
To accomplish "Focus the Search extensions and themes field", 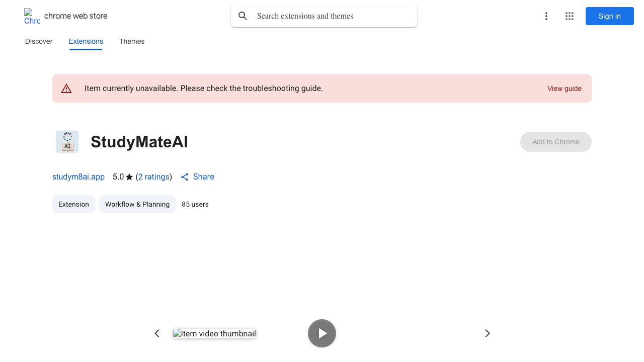I will click(x=332, y=16).
